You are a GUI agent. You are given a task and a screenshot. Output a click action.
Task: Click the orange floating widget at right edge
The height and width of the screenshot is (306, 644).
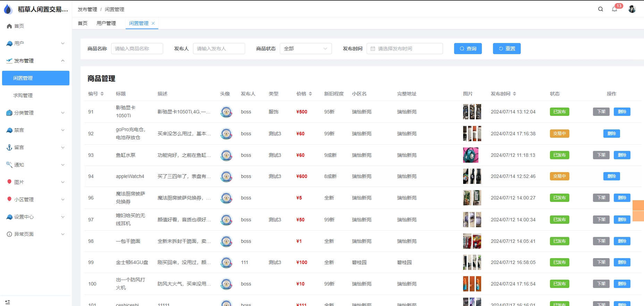click(x=638, y=211)
